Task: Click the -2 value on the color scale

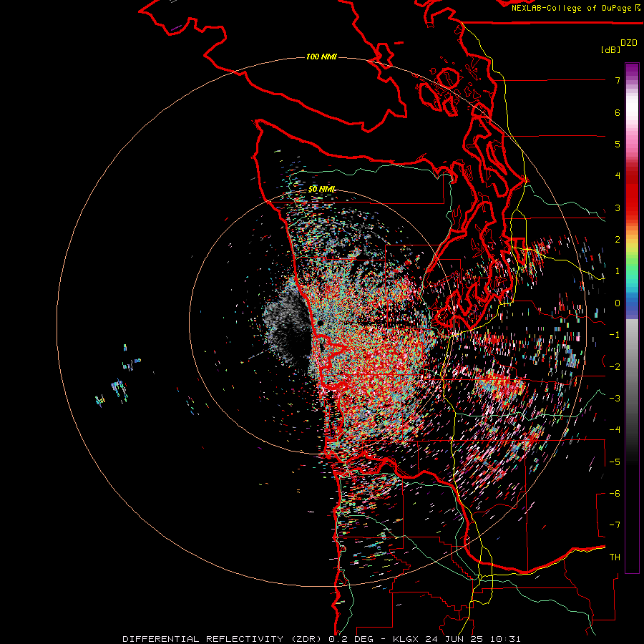Action: [615, 367]
